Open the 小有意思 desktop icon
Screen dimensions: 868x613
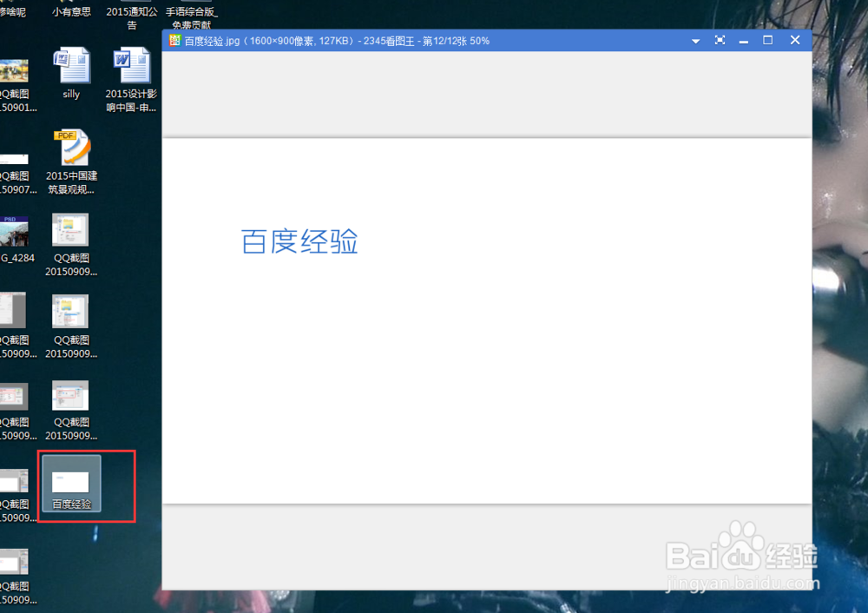pos(72,10)
